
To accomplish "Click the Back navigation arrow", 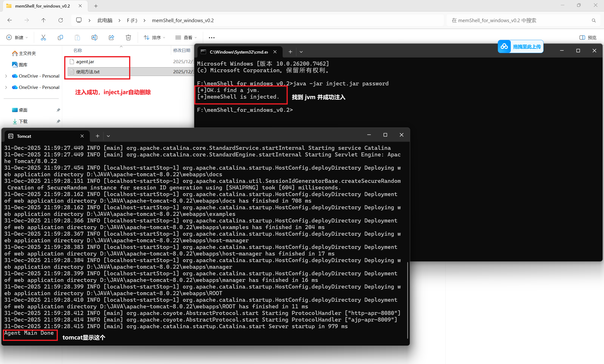I will [10, 20].
